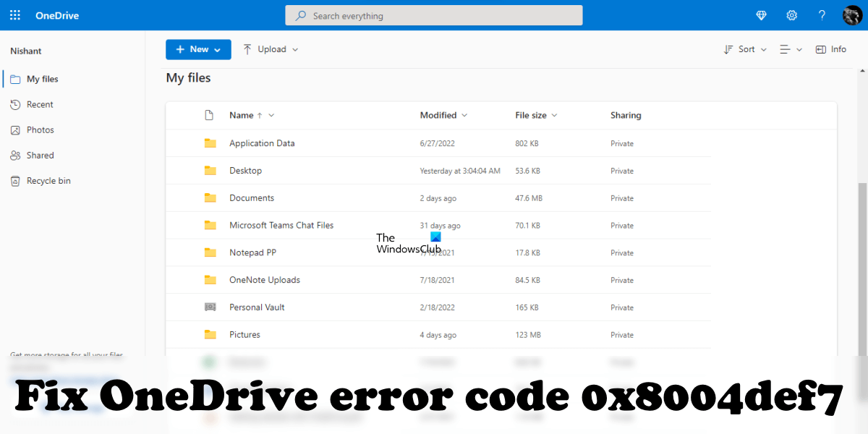Click the Microsoft Teams Chat Files folder icon

click(210, 225)
